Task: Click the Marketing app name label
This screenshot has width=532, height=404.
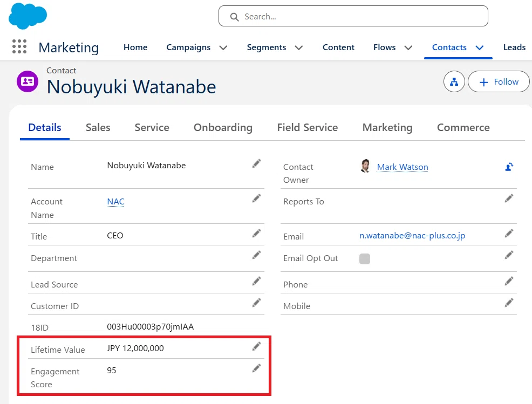Action: [69, 47]
